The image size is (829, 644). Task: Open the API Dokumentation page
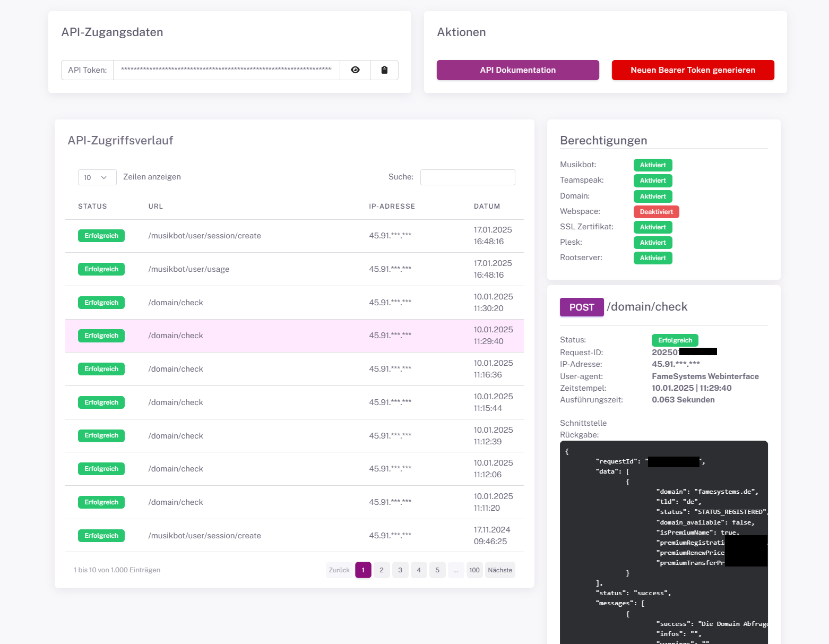click(x=517, y=70)
